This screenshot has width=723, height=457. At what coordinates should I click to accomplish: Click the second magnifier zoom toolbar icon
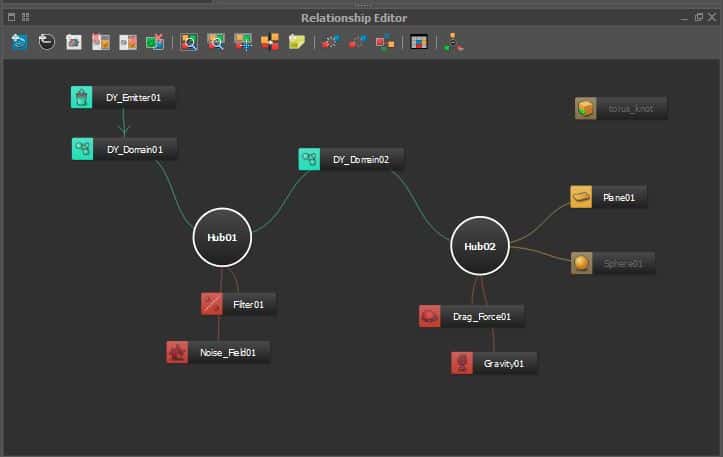[x=216, y=42]
